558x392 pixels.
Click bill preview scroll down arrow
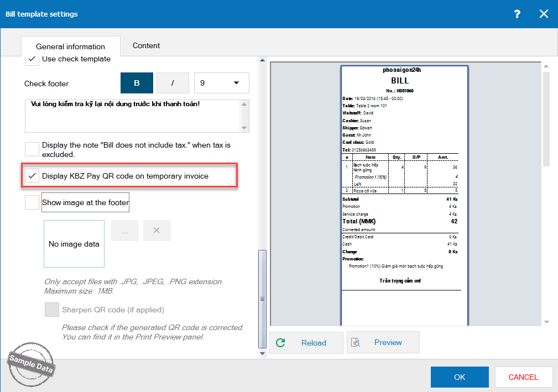(546, 322)
